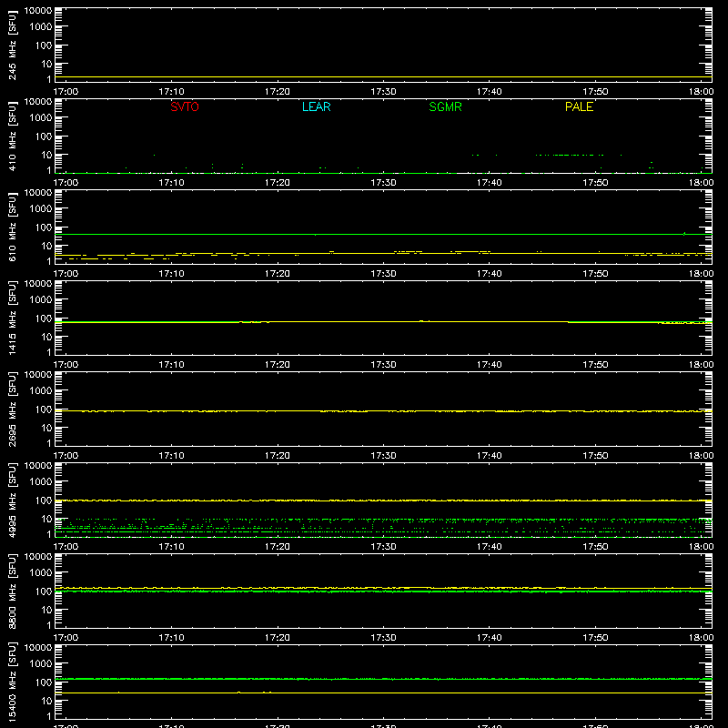This screenshot has height=728, width=728.
Task: Click the 10 y-axis label of 1415 MHz panel
Action: tap(46, 337)
